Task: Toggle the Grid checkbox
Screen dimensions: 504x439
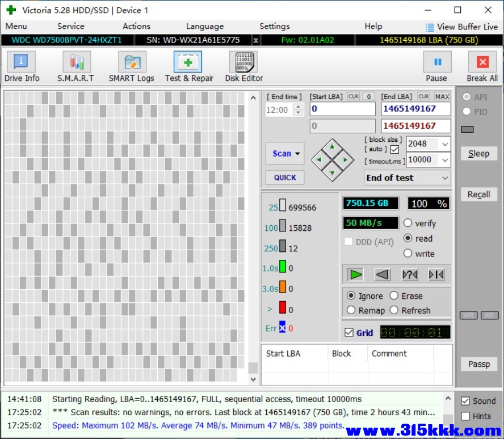Action: 349,333
